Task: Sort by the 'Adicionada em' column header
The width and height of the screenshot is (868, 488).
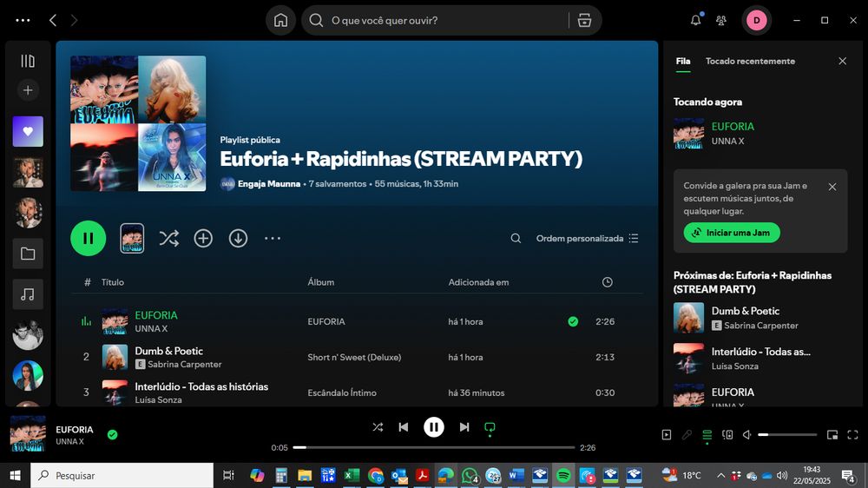Action: (478, 282)
